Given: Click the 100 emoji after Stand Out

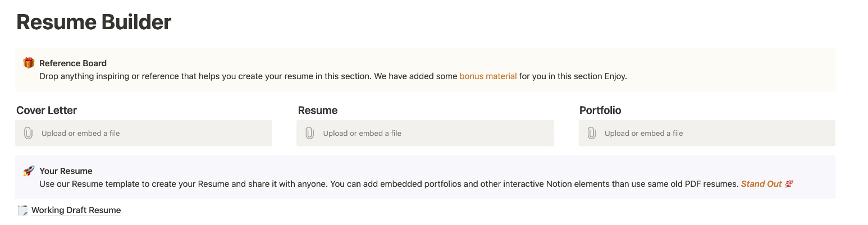Looking at the screenshot, I should [x=788, y=183].
